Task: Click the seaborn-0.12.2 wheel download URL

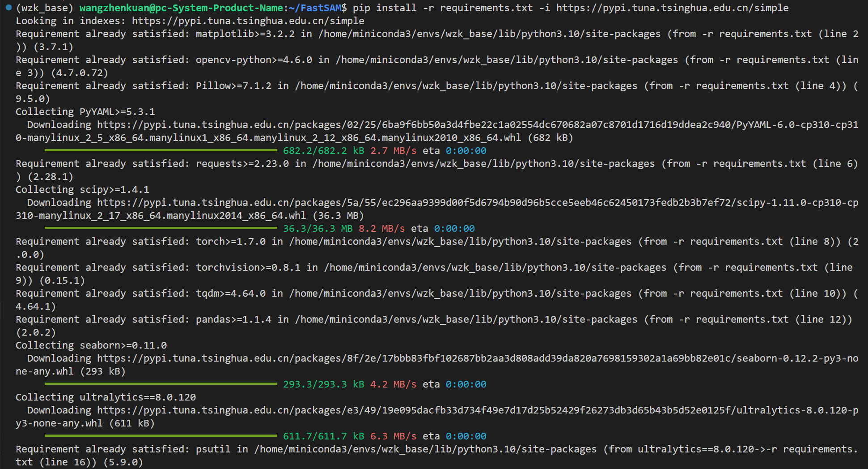Action: 437,365
